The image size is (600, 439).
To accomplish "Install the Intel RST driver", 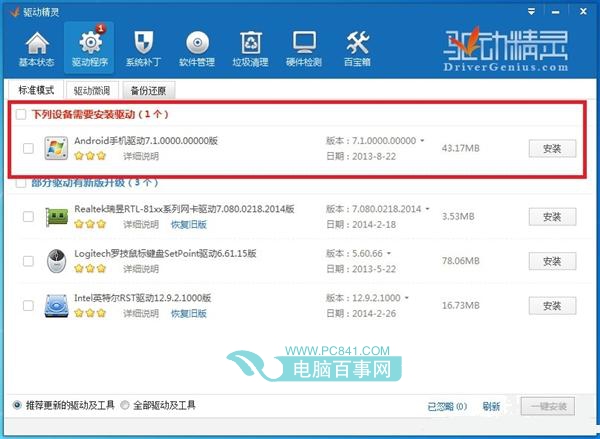I will coord(552,306).
